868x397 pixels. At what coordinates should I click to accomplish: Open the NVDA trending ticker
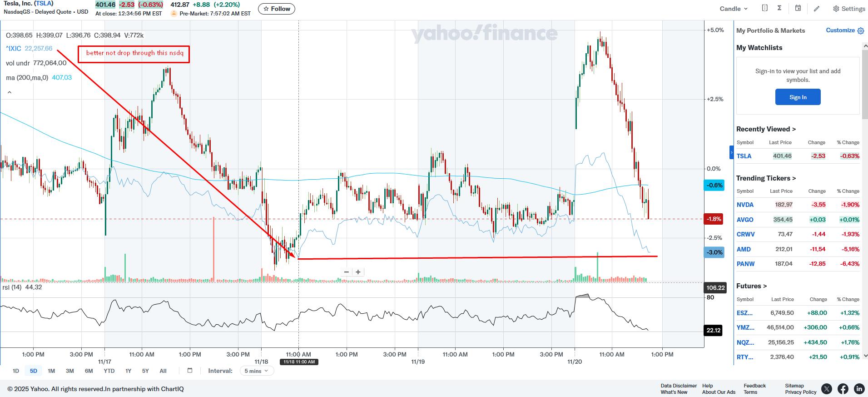tap(745, 205)
